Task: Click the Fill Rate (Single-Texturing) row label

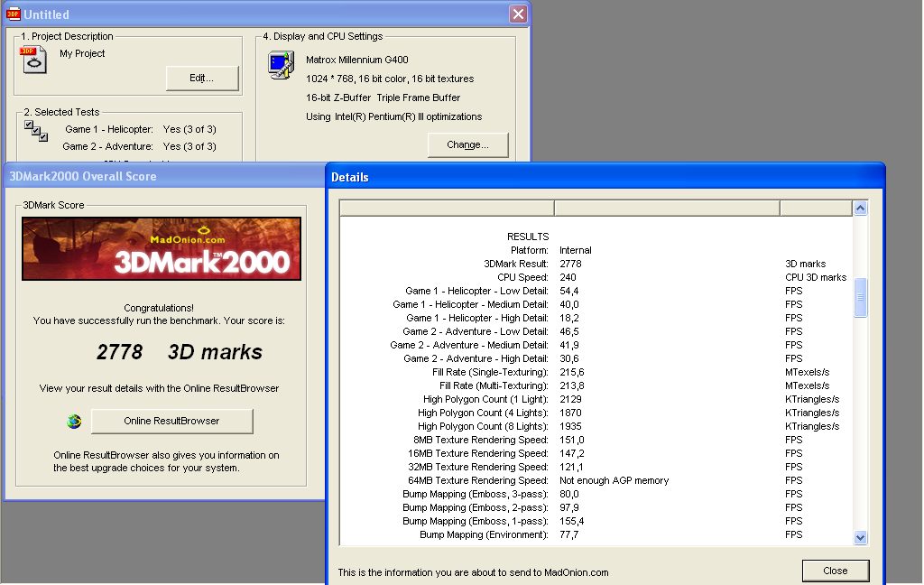Action: (x=490, y=372)
